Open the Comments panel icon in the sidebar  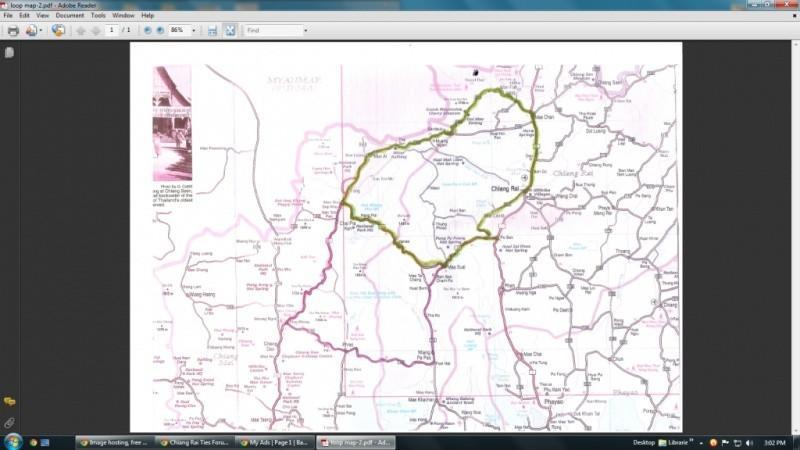[x=9, y=402]
